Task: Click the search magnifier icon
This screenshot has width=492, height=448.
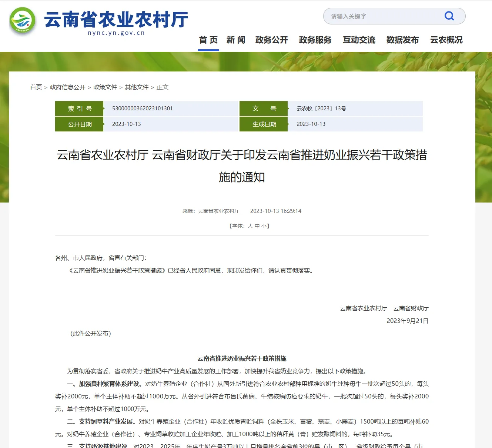Action: point(449,16)
